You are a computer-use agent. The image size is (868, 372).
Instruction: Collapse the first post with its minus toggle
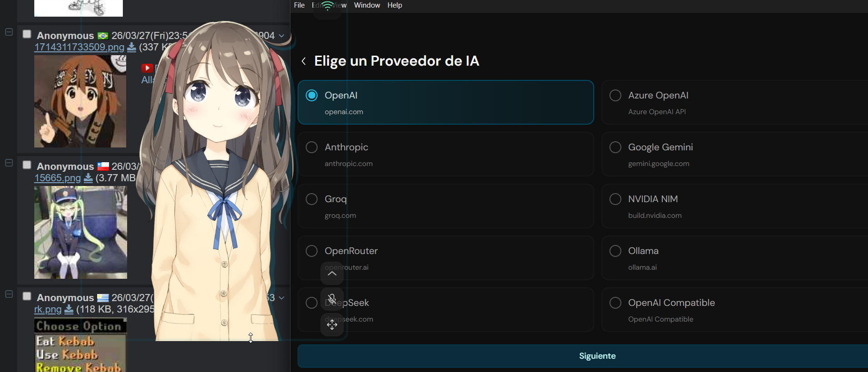9,32
